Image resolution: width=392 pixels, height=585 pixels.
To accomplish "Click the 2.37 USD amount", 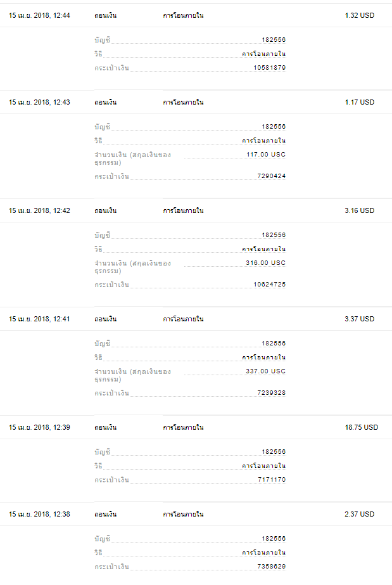I will (x=360, y=514).
